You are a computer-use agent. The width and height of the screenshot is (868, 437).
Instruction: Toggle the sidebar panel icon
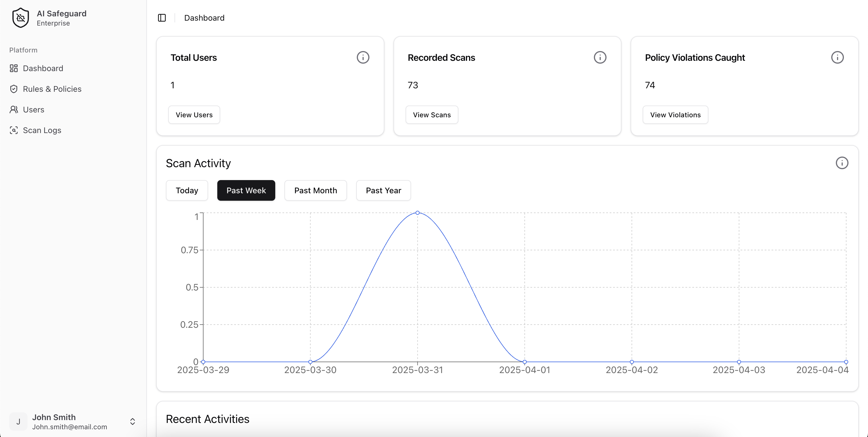[162, 18]
